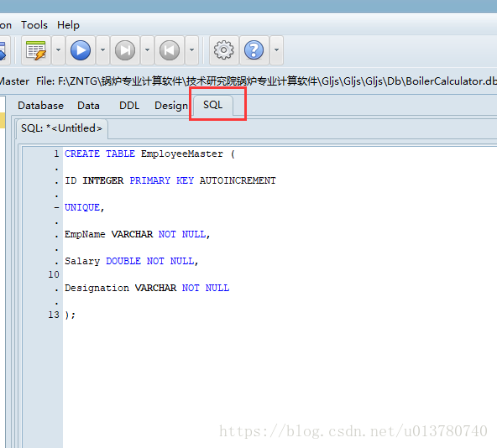
Task: Expand the dropdown arrow beside step-back icon
Action: click(x=191, y=50)
